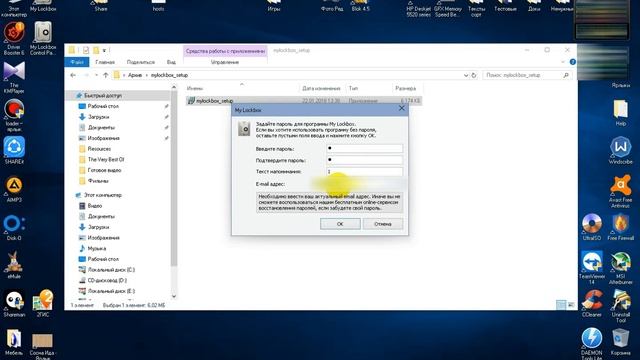The width and height of the screenshot is (640, 360).
Task: Select Музыка in navigation pane
Action: tap(96, 248)
